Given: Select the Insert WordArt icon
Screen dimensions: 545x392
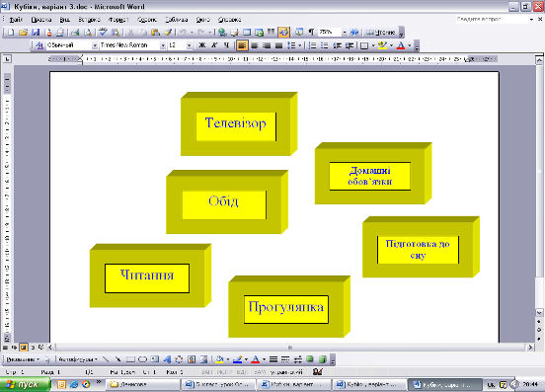Looking at the screenshot, I should pos(167,359).
